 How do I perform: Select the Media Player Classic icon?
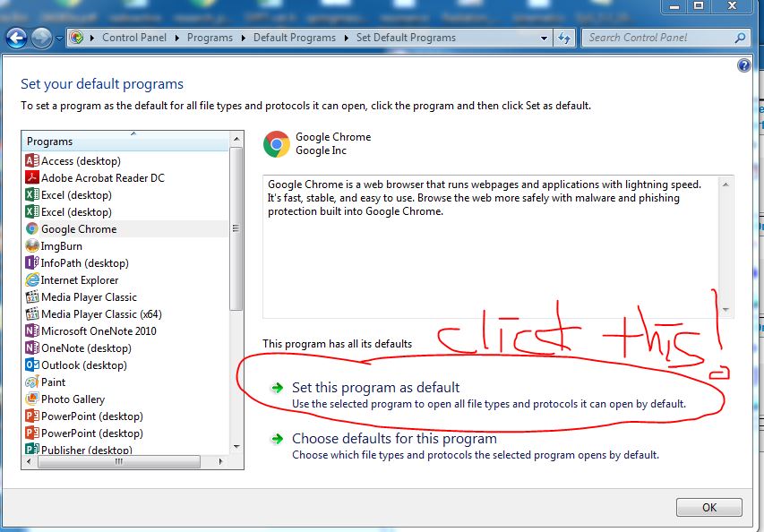pyautogui.click(x=31, y=296)
